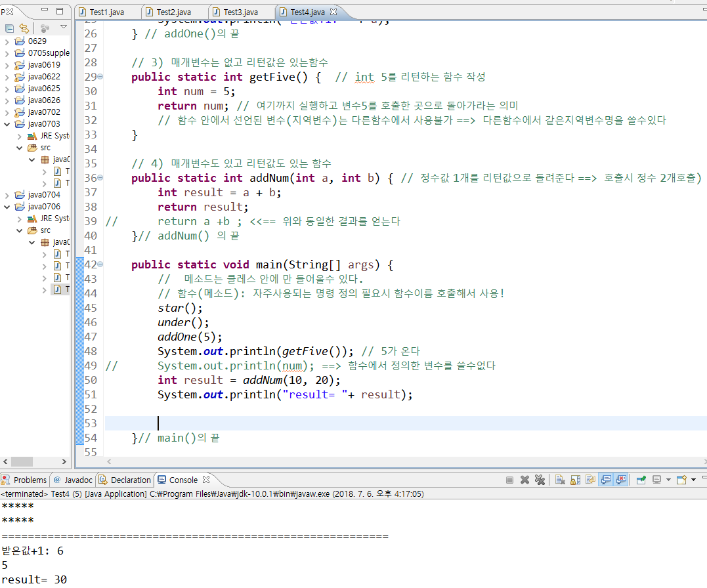Close the Package Explorer tab
Screen dimensions: 707x588
[10, 12]
